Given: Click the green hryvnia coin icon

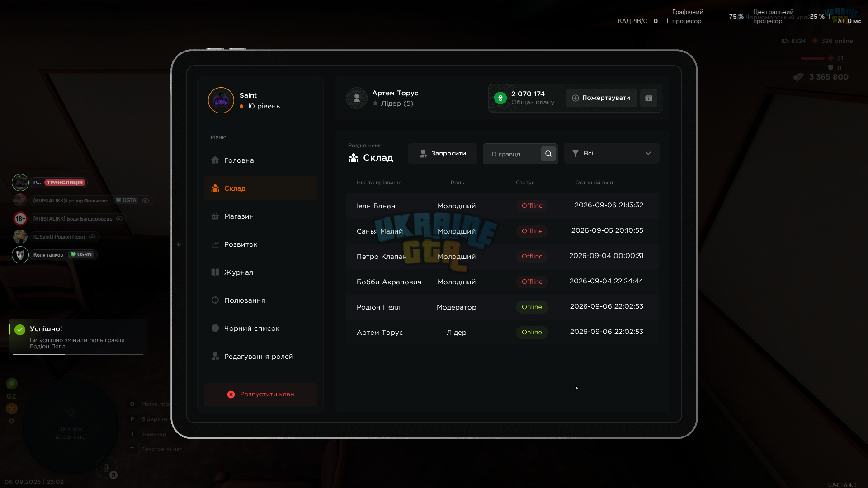Looking at the screenshot, I should [500, 98].
